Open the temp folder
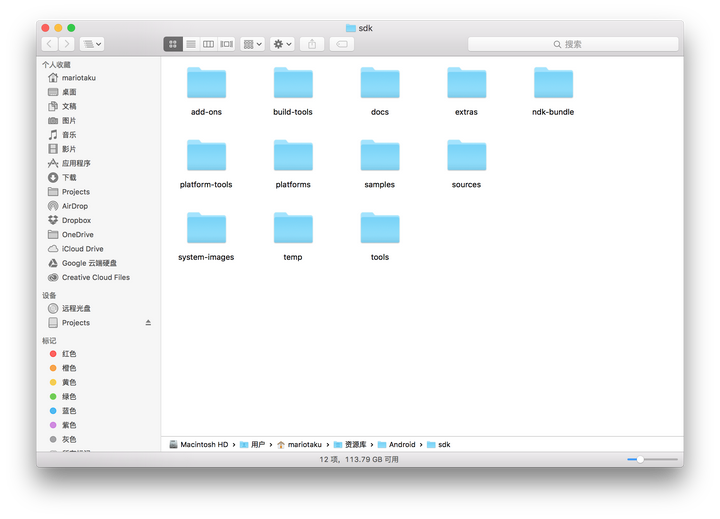This screenshot has height=519, width=720. 293,228
